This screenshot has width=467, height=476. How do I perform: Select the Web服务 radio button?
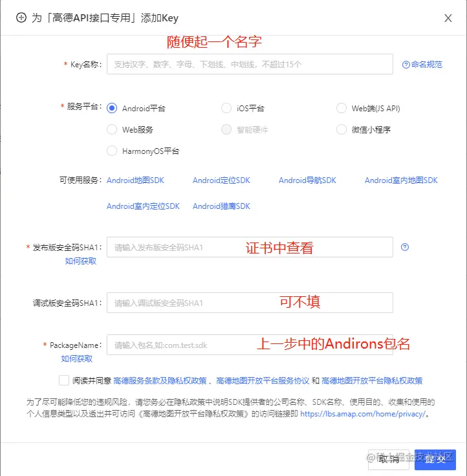pos(112,129)
